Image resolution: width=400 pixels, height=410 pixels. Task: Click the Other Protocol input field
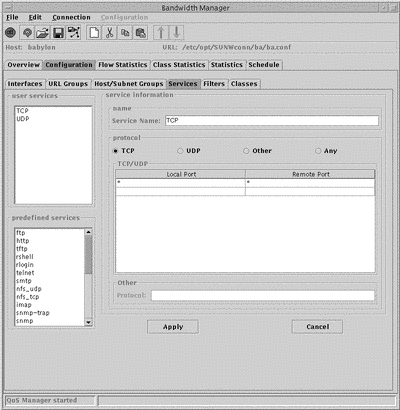(x=263, y=295)
